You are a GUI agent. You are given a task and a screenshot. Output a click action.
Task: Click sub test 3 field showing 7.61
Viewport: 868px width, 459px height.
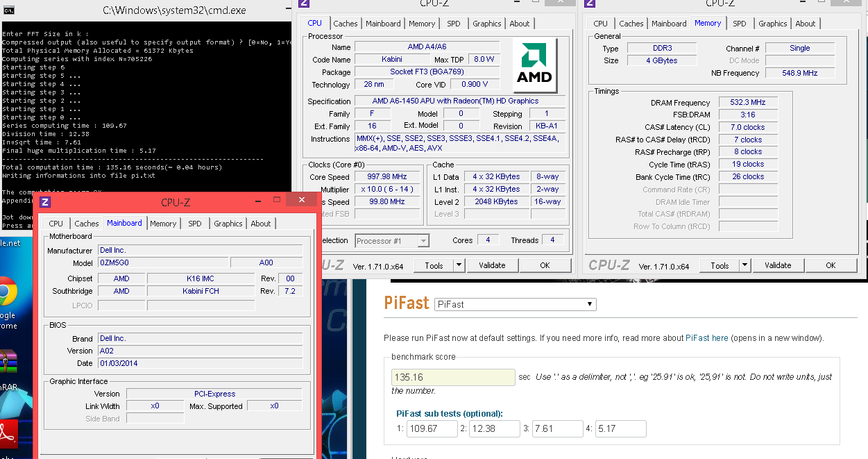coord(557,428)
